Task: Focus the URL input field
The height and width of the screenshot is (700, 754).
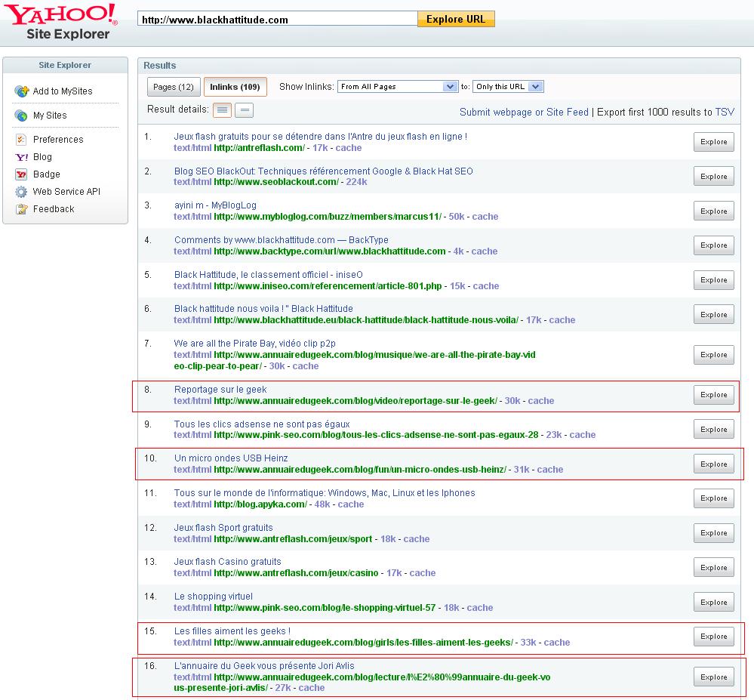Action: (278, 19)
